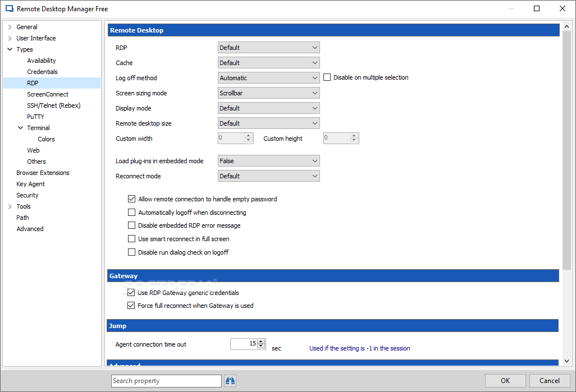This screenshot has width=576, height=392.
Task: Open Advanced settings
Action: [x=30, y=229]
